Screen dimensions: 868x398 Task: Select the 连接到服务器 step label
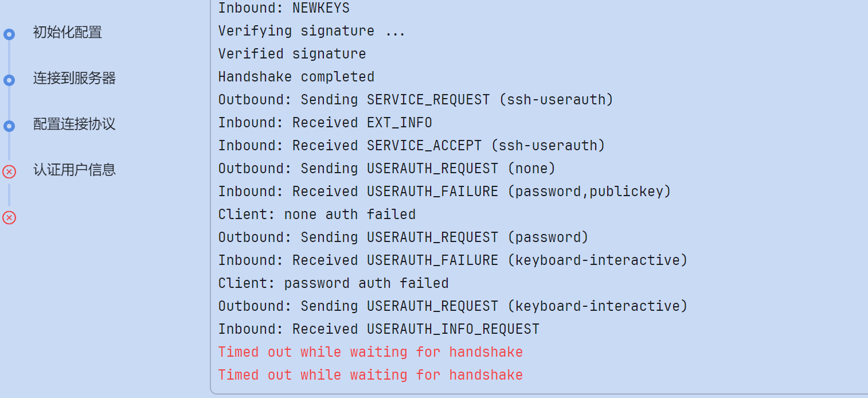coord(75,78)
